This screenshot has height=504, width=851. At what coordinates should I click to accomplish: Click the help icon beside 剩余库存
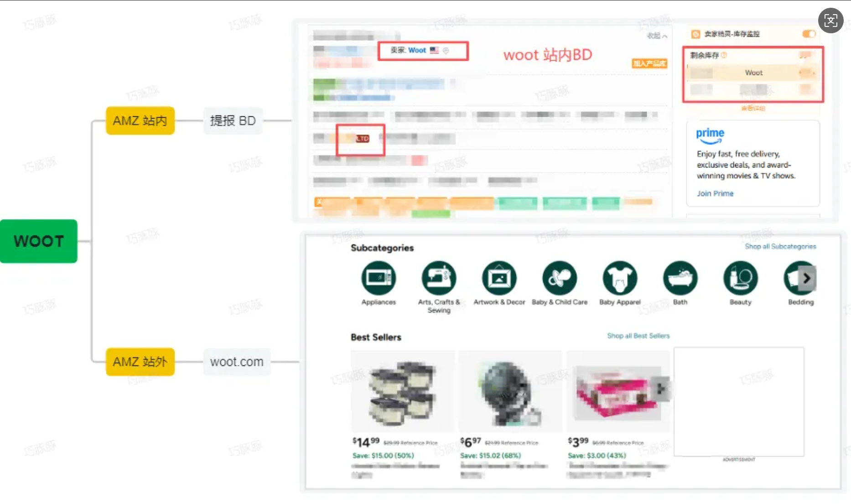click(x=724, y=55)
